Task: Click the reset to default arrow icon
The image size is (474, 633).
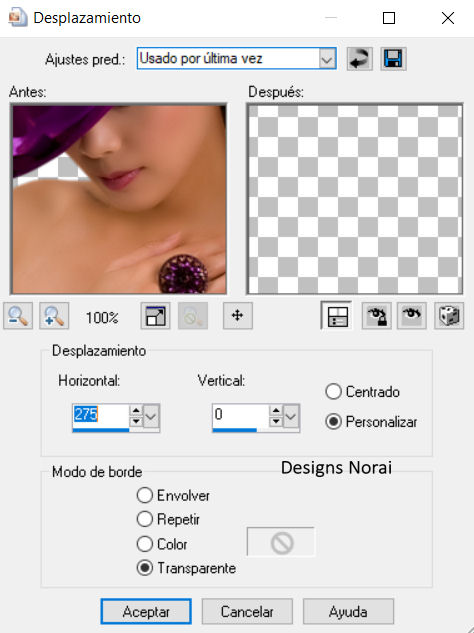Action: pos(359,59)
